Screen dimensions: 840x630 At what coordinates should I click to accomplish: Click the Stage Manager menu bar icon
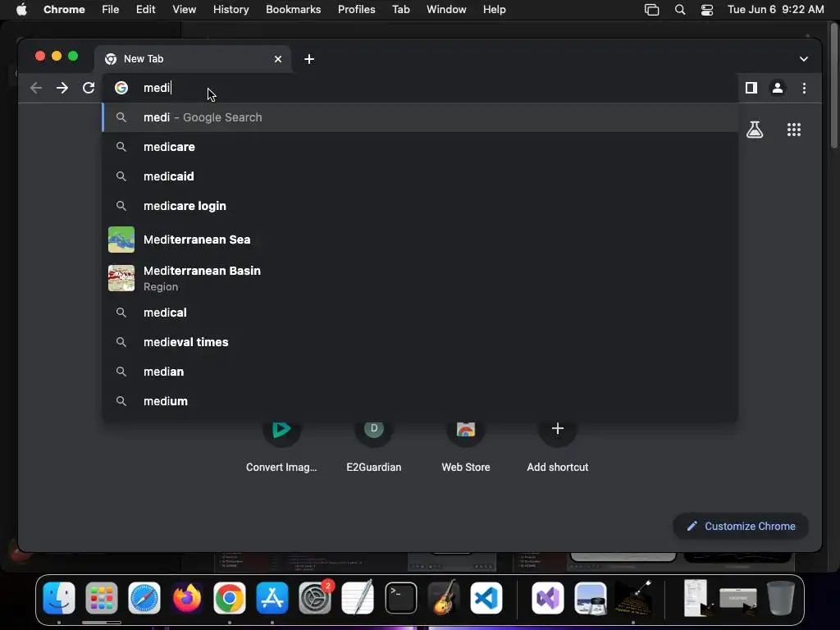[x=651, y=10]
